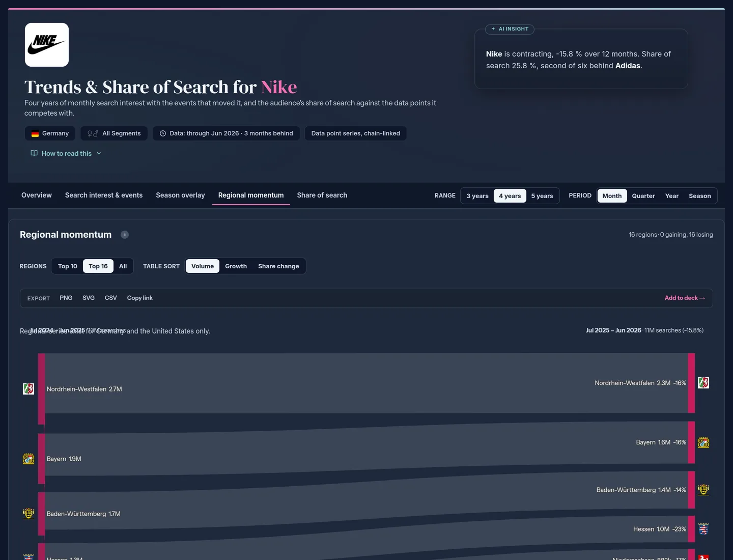Sort the table by Share change

tap(278, 266)
